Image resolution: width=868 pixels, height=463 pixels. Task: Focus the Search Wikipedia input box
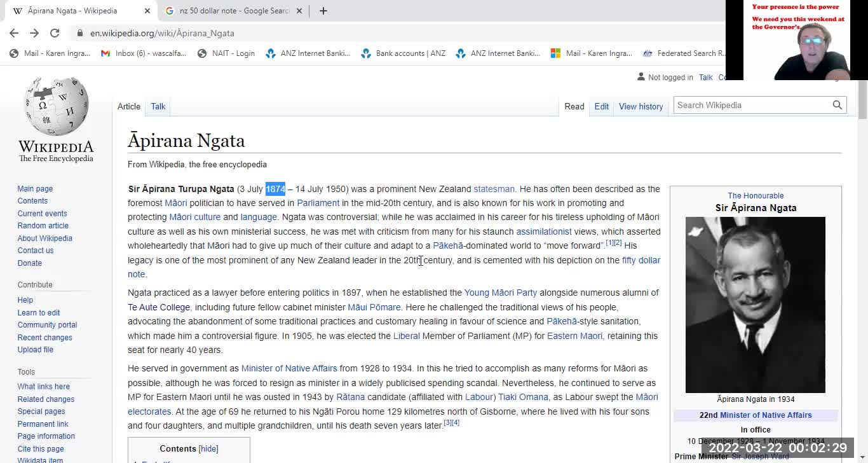click(x=753, y=105)
